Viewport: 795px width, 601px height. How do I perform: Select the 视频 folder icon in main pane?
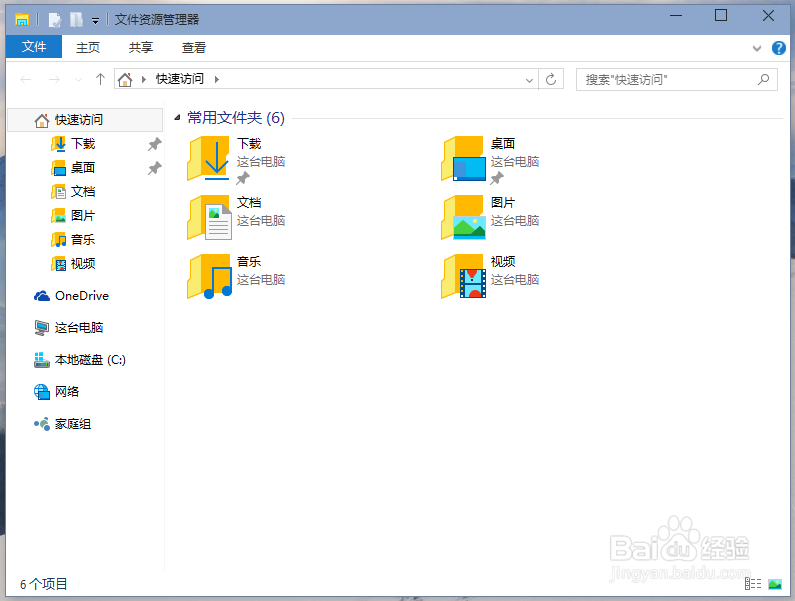tap(463, 276)
